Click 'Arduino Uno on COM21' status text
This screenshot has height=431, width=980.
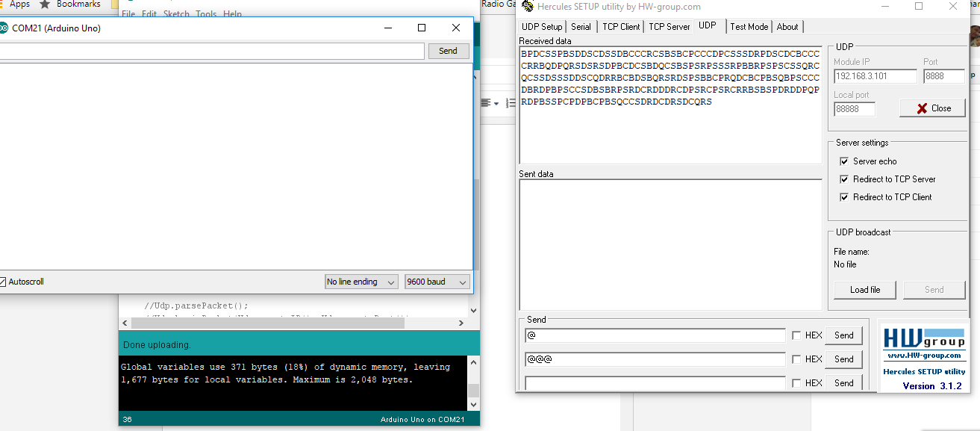pyautogui.click(x=422, y=420)
